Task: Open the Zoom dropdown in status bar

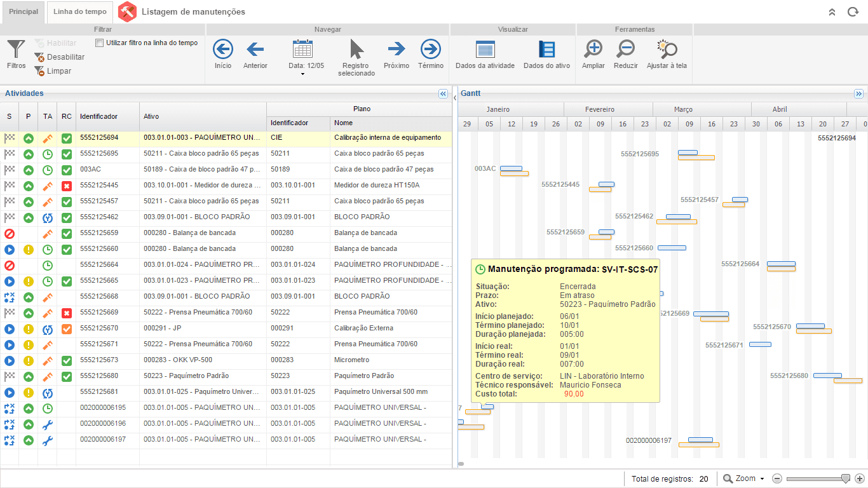Action: coord(743,478)
